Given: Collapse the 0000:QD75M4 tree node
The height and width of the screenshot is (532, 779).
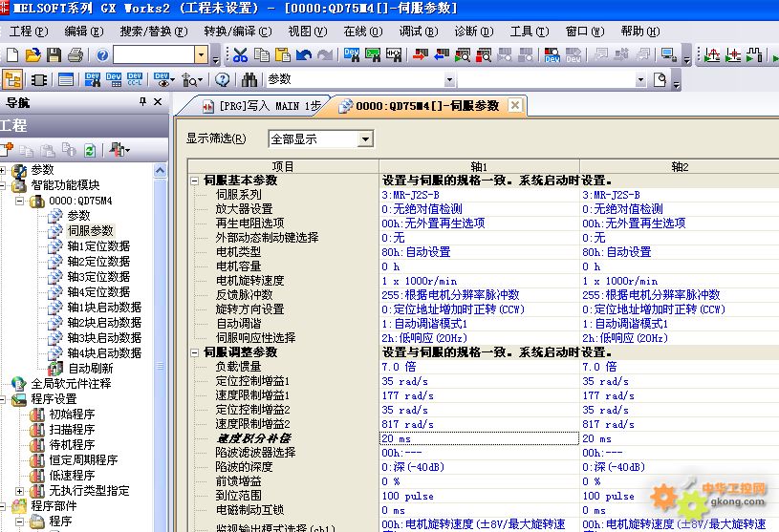Looking at the screenshot, I should tap(19, 201).
